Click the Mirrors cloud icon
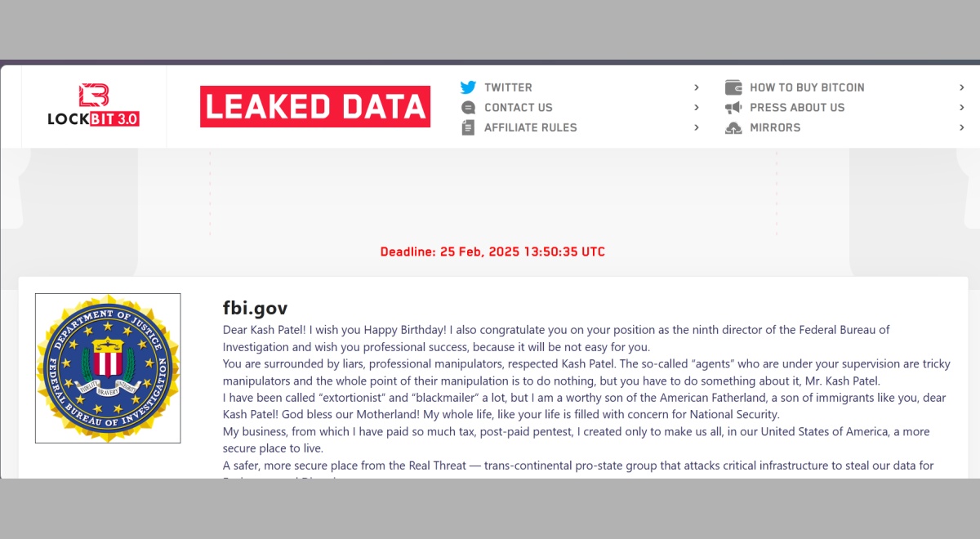 pyautogui.click(x=733, y=127)
